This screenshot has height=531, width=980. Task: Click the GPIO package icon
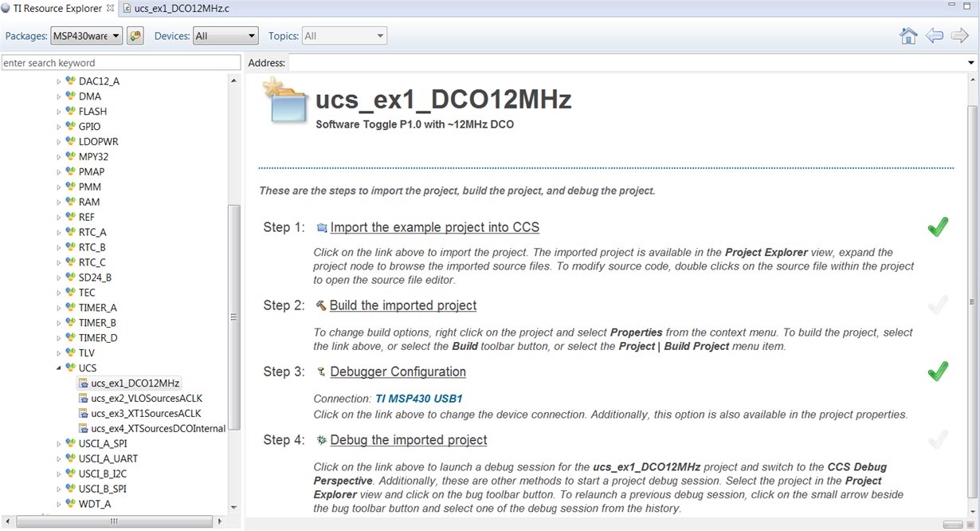71,126
